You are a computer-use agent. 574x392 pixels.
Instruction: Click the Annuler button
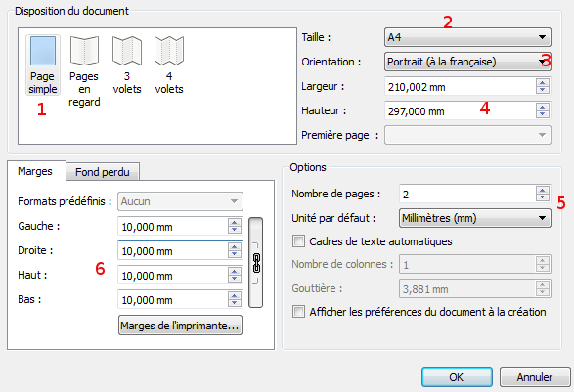pyautogui.click(x=535, y=377)
